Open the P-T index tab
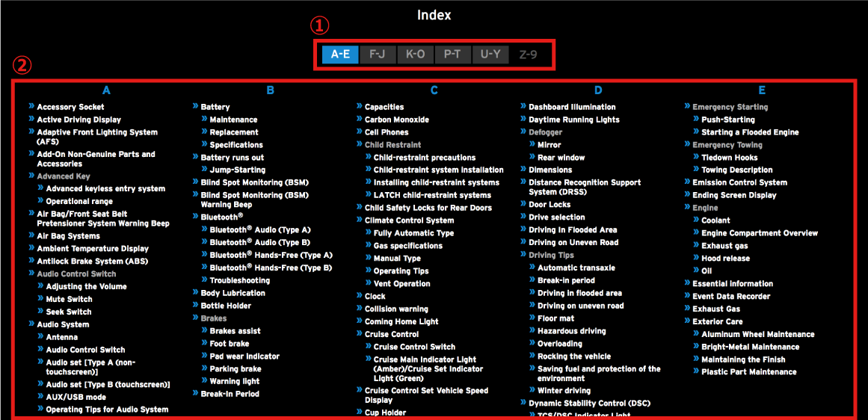 click(x=452, y=55)
